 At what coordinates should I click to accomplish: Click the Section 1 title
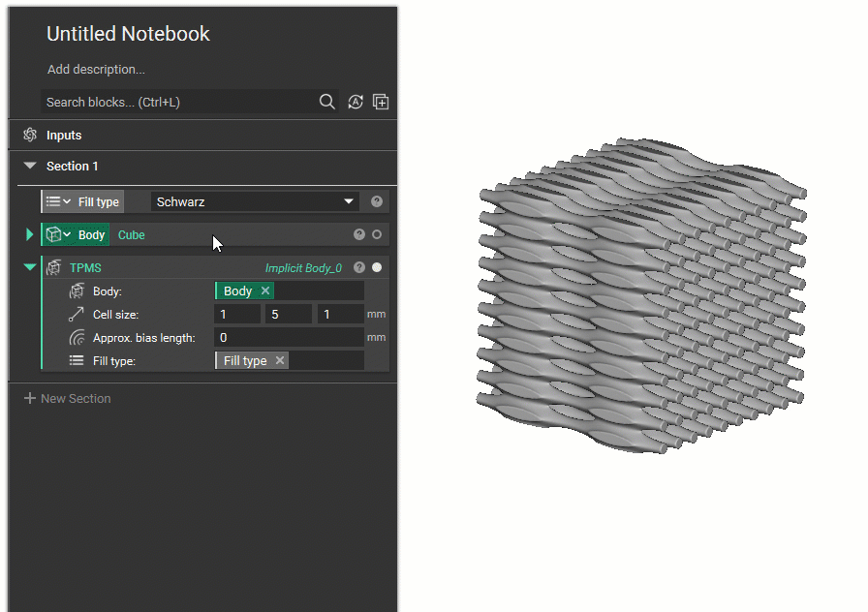(x=72, y=166)
